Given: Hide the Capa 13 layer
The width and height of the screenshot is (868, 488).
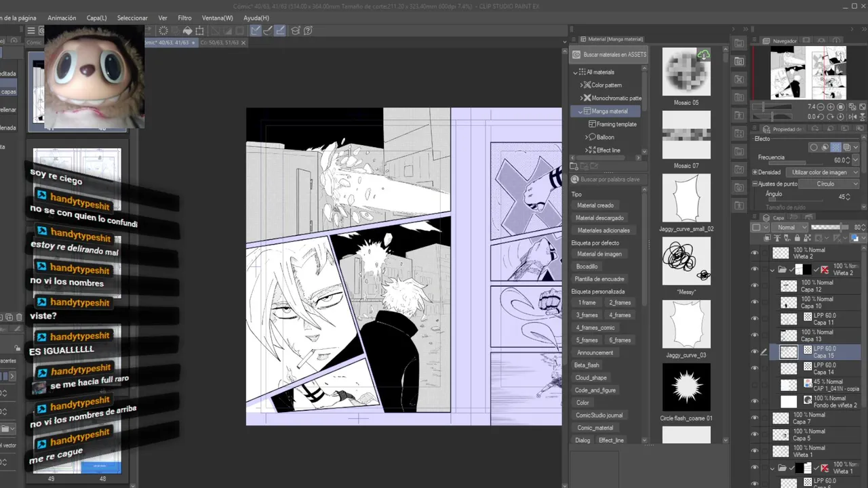Looking at the screenshot, I should [x=755, y=335].
